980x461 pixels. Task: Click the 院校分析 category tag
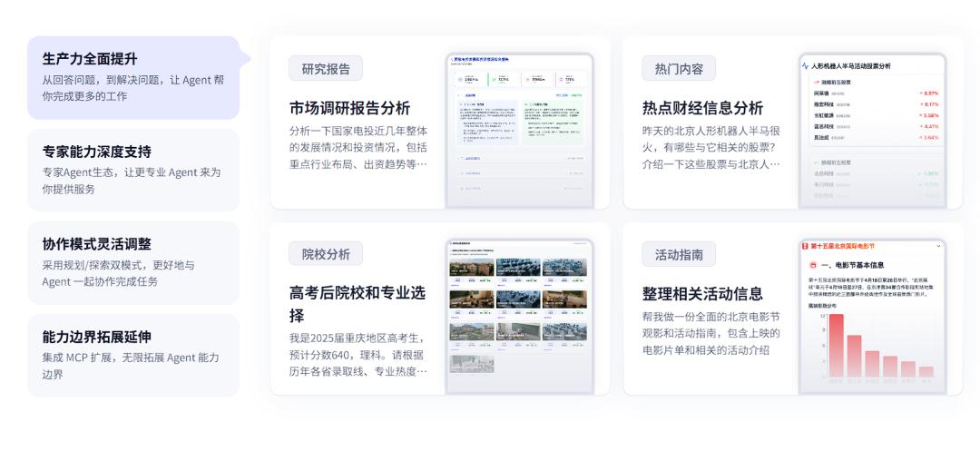tap(326, 254)
